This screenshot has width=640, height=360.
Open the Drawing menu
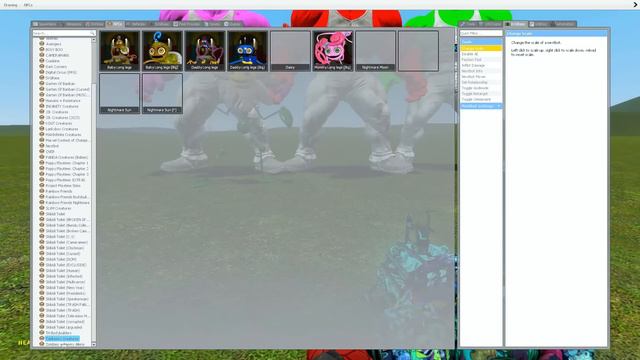(x=11, y=5)
